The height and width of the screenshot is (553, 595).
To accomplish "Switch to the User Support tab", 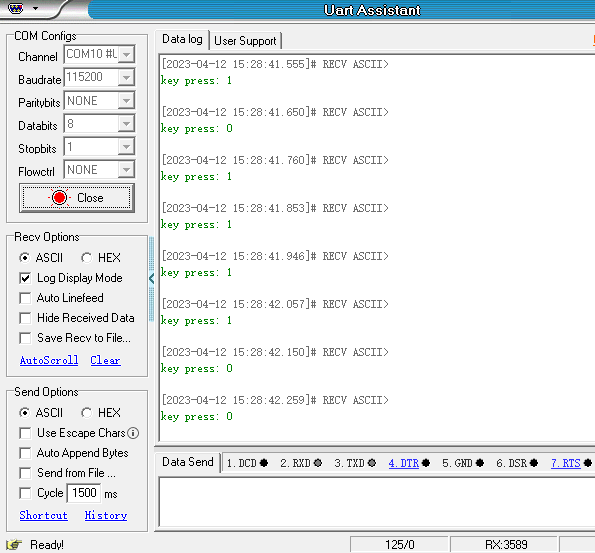I will point(245,41).
